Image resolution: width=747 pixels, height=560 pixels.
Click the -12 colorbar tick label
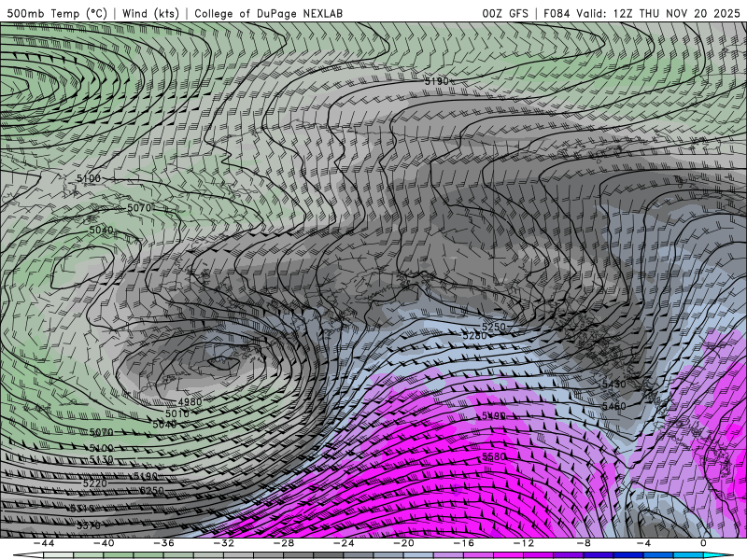click(524, 543)
